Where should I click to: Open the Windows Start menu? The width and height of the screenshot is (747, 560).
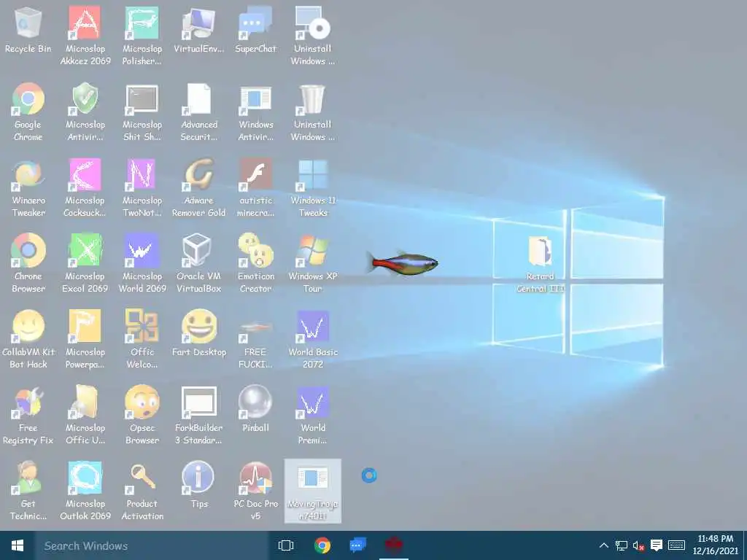click(x=18, y=545)
